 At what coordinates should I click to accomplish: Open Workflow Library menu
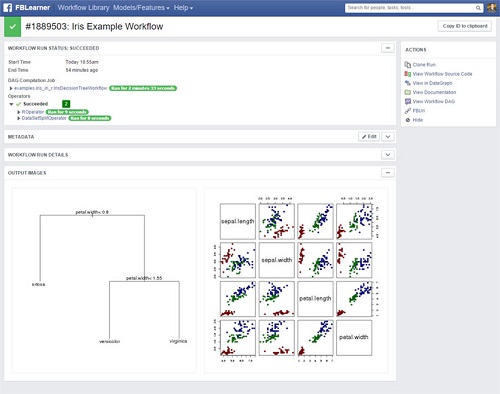(83, 8)
